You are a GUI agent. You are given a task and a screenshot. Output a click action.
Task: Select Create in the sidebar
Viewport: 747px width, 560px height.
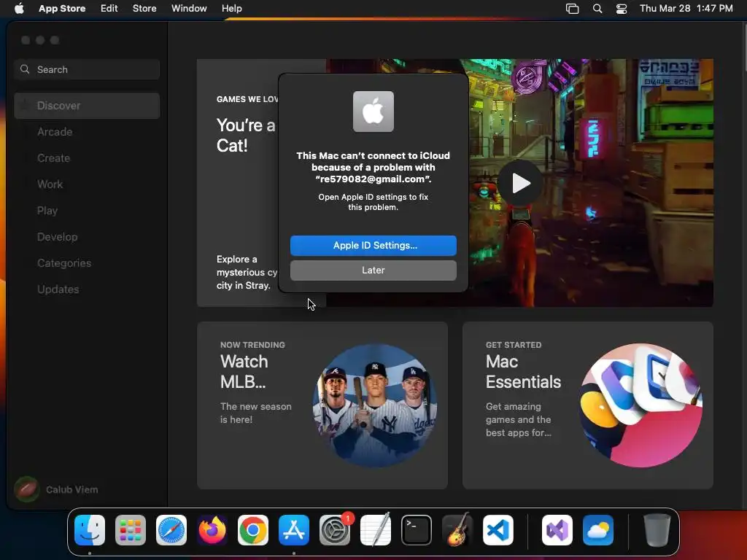click(87, 158)
